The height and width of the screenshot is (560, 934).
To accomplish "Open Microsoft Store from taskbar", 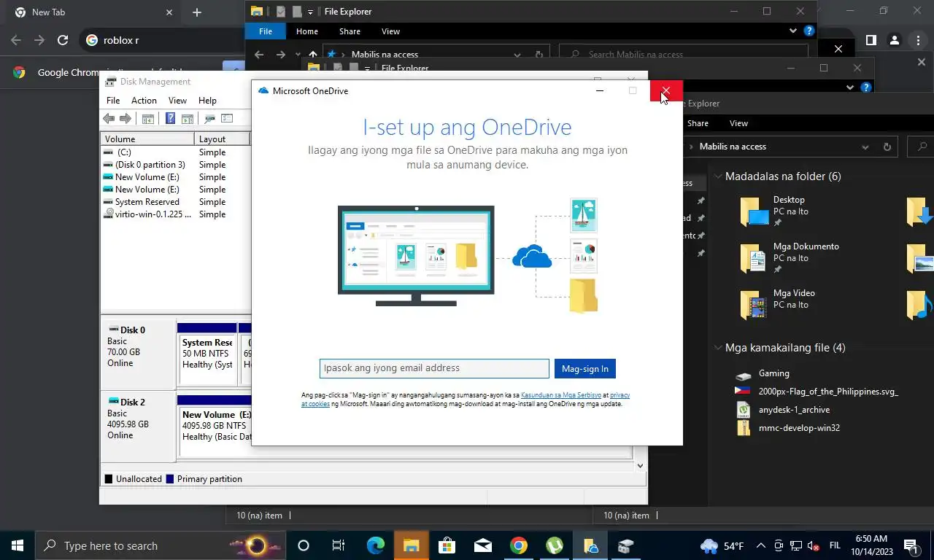I will (x=447, y=545).
